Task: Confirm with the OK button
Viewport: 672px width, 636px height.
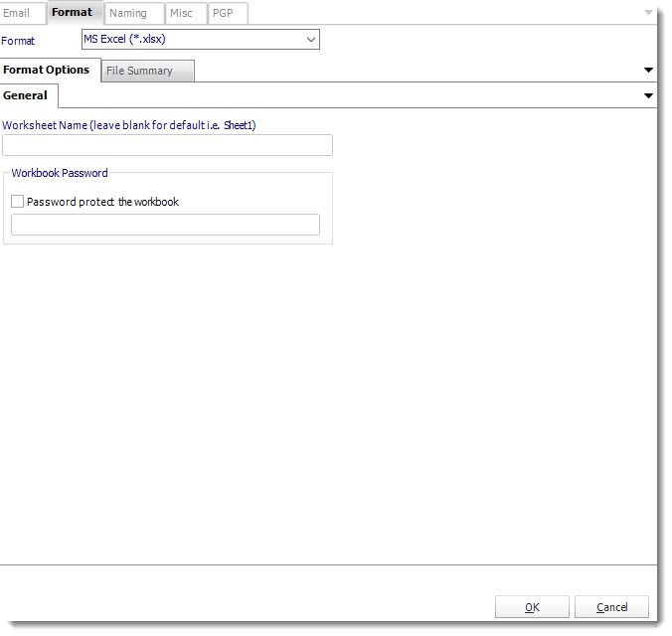Action: [532, 607]
